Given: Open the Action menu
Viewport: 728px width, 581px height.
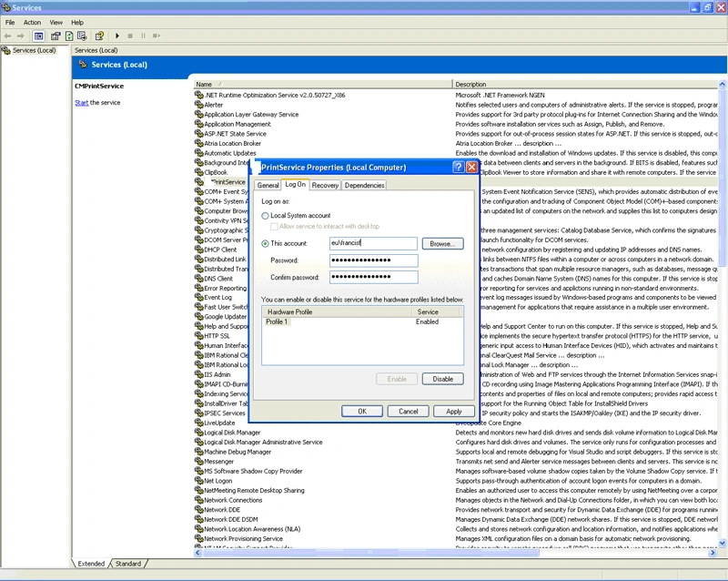Looking at the screenshot, I should coord(32,22).
